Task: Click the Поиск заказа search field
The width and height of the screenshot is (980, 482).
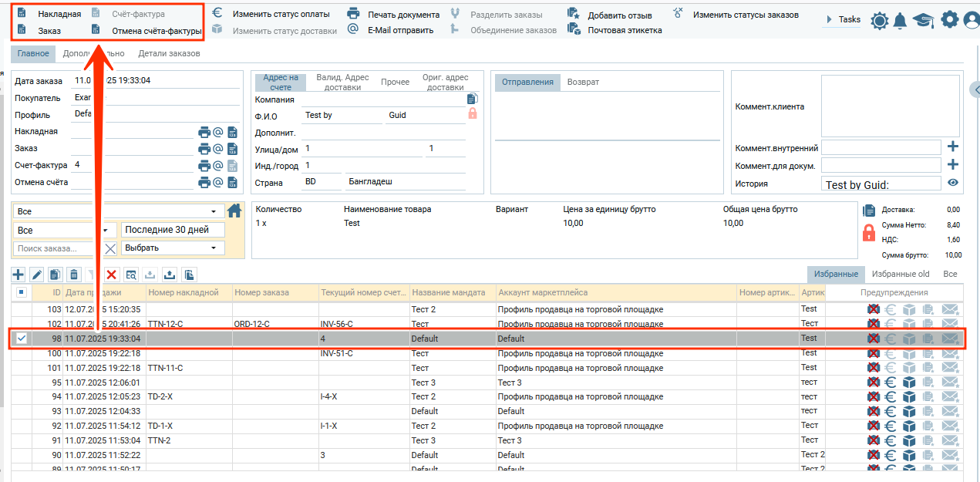Action: 57,248
